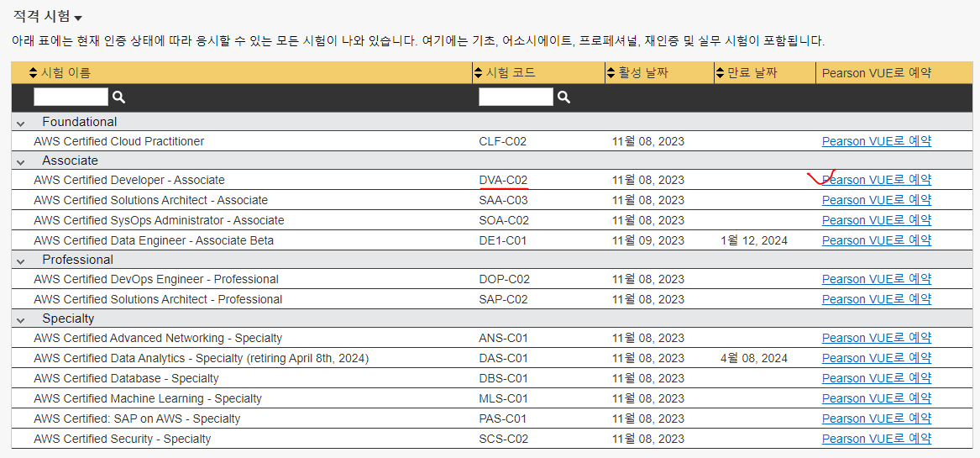Click expiry date 4월 08, 2024
The height and width of the screenshot is (458, 980).
pos(754,359)
